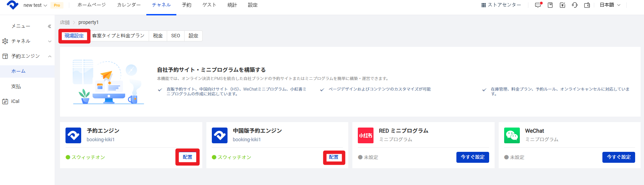Collapse the sidebar with double-chevron icon

49,26
